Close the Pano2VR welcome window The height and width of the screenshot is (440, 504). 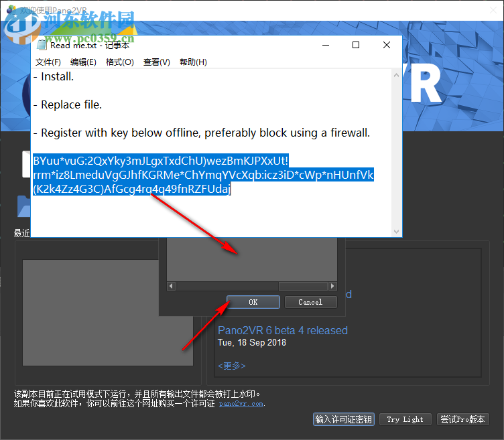pyautogui.click(x=493, y=10)
